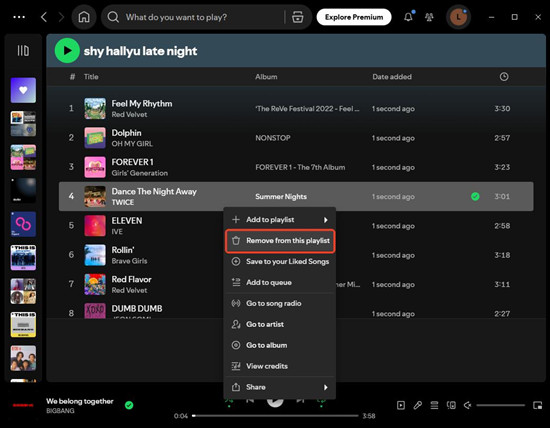The height and width of the screenshot is (428, 550).
Task: Open the three-dot app menu
Action: click(19, 17)
